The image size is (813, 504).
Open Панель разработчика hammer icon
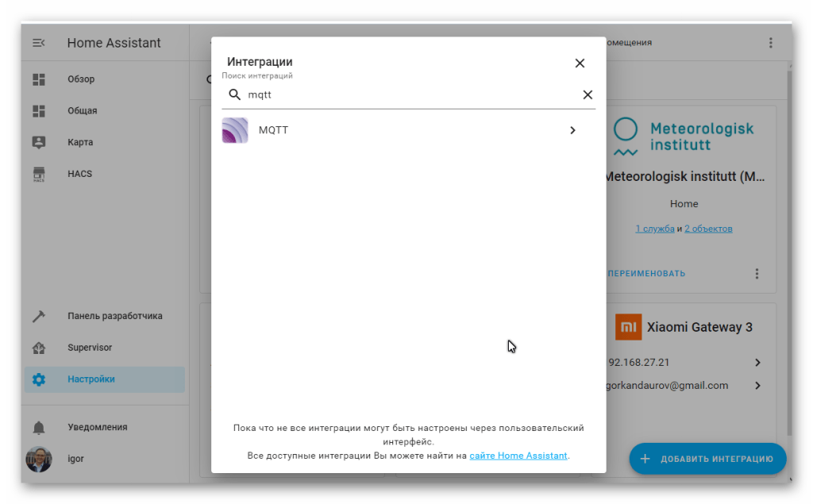click(38, 316)
